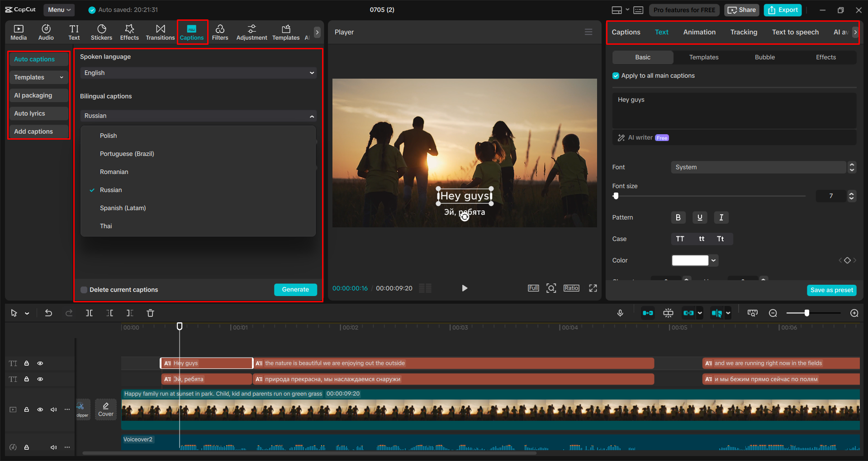Click the Share button
Screen dimensions: 868x461
click(x=741, y=10)
